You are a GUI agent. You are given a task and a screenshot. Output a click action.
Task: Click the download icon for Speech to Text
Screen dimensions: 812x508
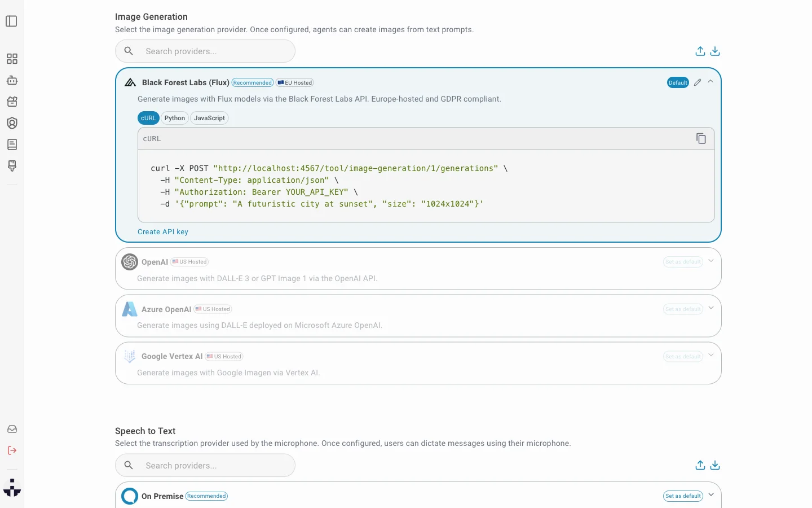tap(715, 465)
